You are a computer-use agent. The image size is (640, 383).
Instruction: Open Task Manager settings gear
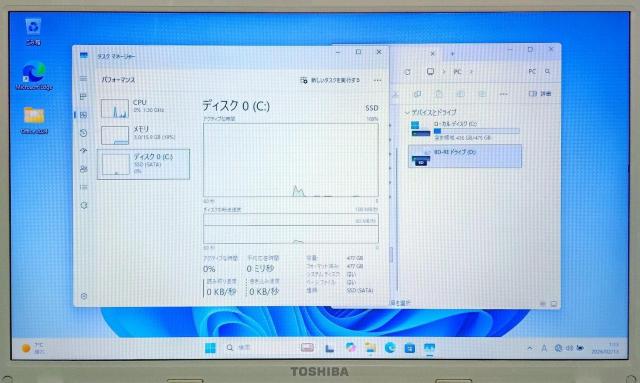[84, 296]
